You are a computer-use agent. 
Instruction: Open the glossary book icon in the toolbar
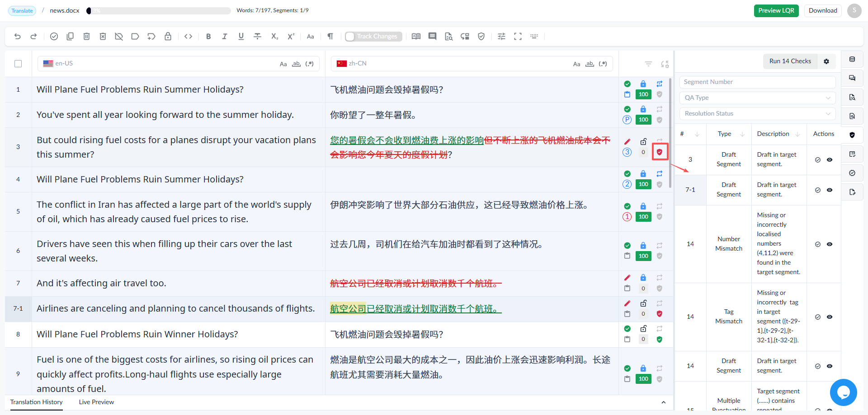(416, 37)
